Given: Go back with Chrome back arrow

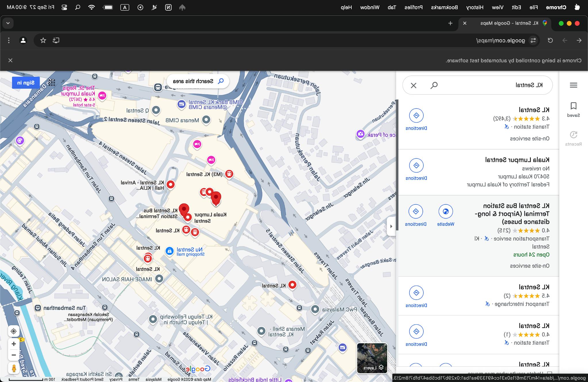Looking at the screenshot, I should pyautogui.click(x=579, y=40).
